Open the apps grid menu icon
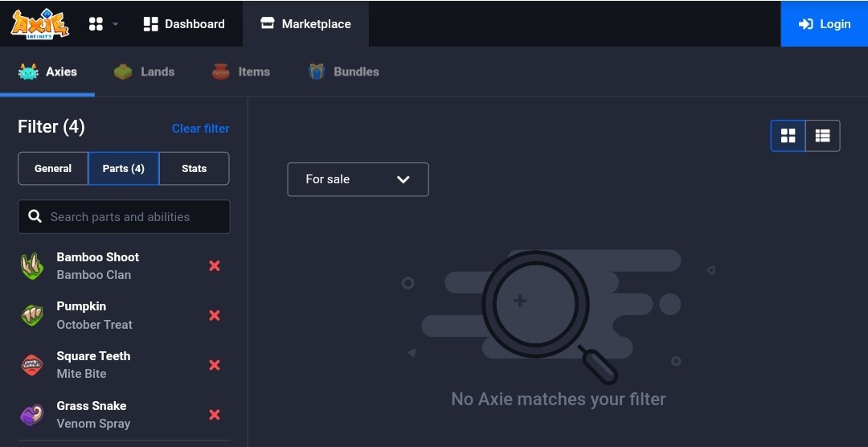The image size is (868, 447). (96, 24)
